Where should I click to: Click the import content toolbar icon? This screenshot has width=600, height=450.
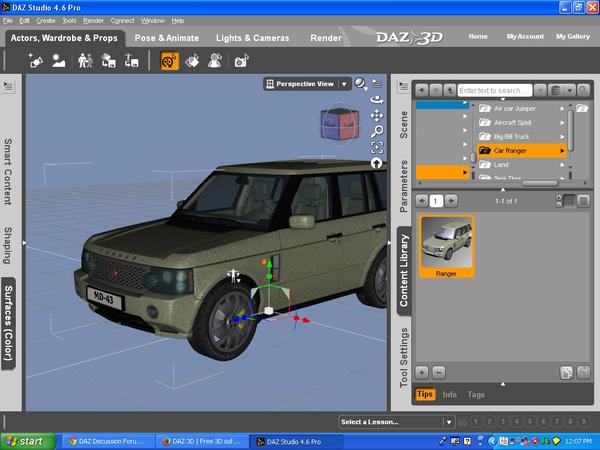pyautogui.click(x=108, y=61)
